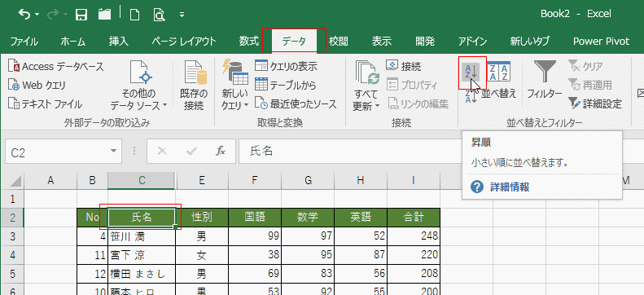Click the formula bar enter checkmark
The width and height of the screenshot is (644, 295).
pyautogui.click(x=191, y=152)
